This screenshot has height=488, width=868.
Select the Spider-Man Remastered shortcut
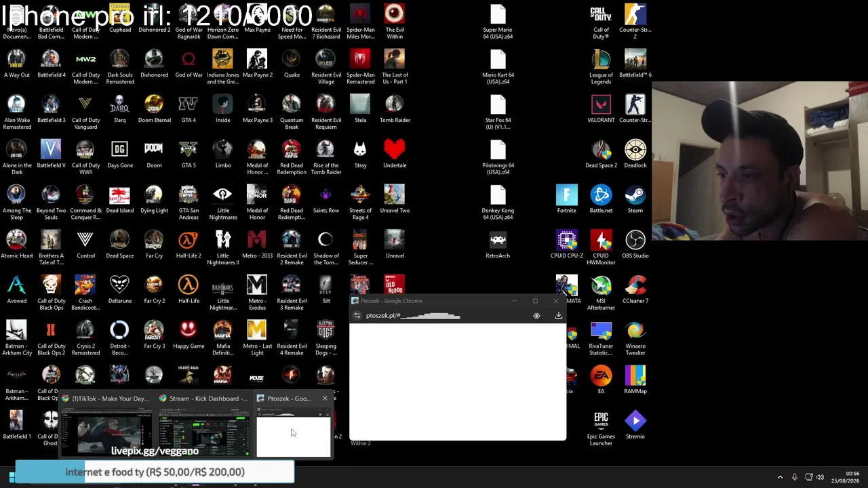click(360, 66)
